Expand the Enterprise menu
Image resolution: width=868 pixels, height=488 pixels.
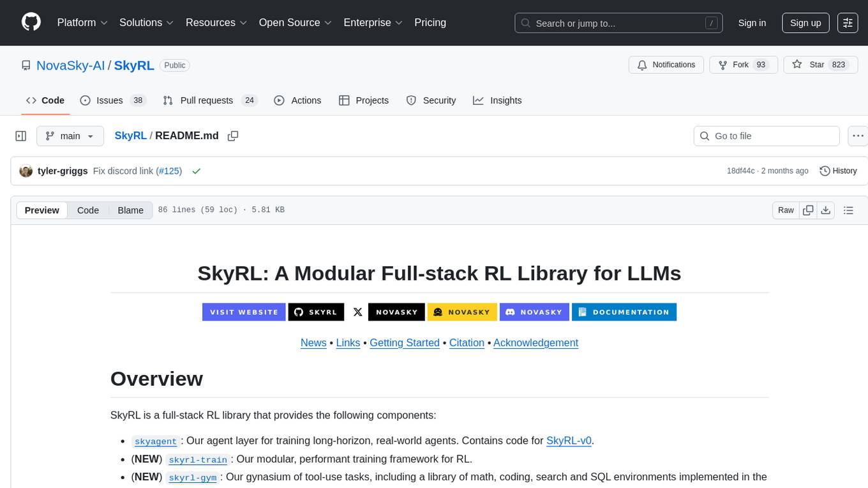pos(373,22)
